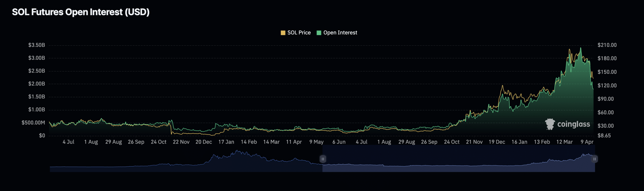The image size is (644, 191).
Task: Click the 13 Feb date label
Action: (542, 142)
